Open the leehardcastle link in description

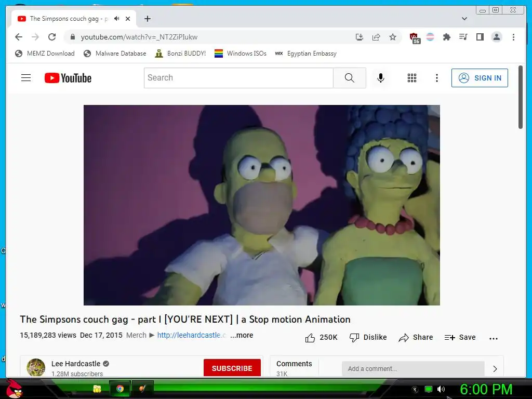[x=191, y=335]
